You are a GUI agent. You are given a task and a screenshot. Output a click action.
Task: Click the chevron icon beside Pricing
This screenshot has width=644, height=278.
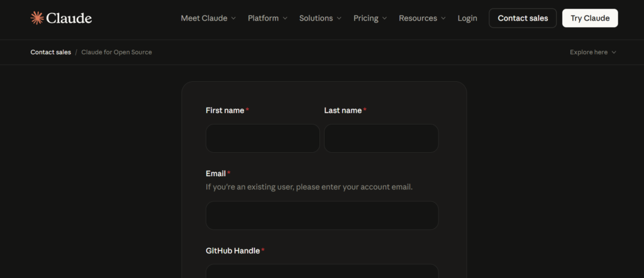tap(384, 18)
